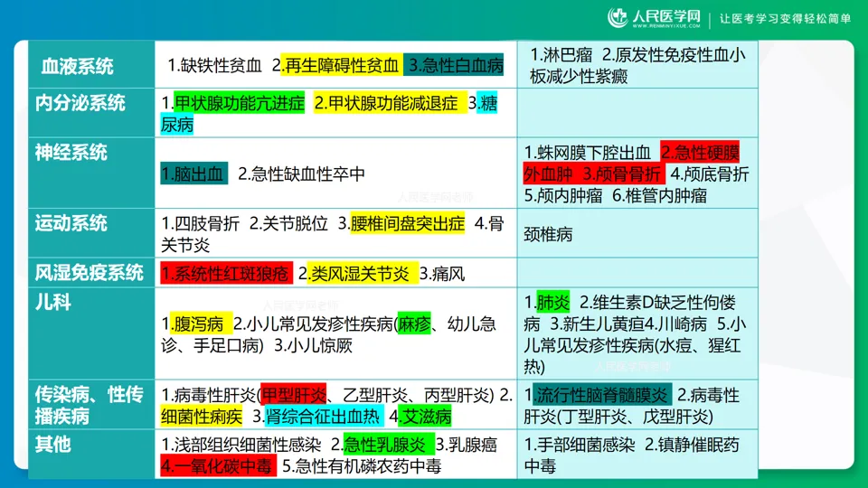Click the text 5.颅内肿瘤
The image size is (868, 488).
click(563, 195)
